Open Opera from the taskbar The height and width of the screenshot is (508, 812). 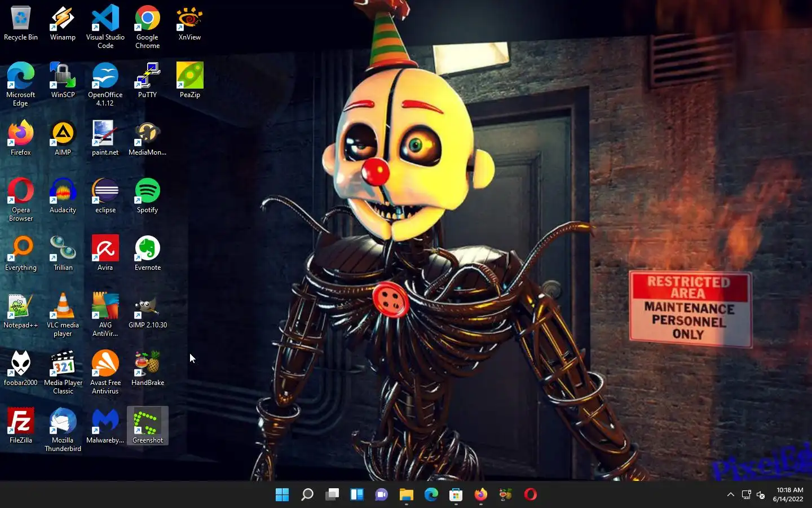[x=531, y=495]
